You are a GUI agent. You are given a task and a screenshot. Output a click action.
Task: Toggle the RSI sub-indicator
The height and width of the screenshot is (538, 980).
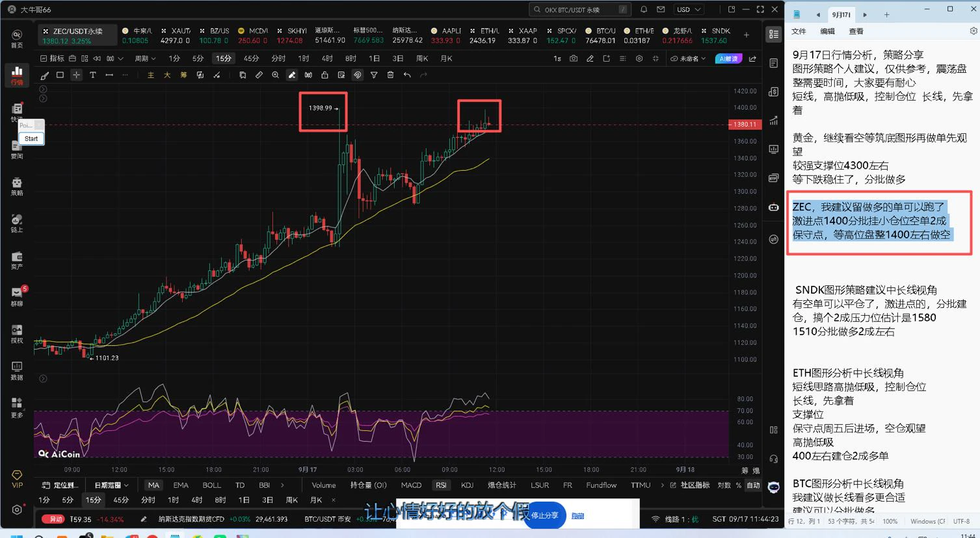[x=441, y=485]
